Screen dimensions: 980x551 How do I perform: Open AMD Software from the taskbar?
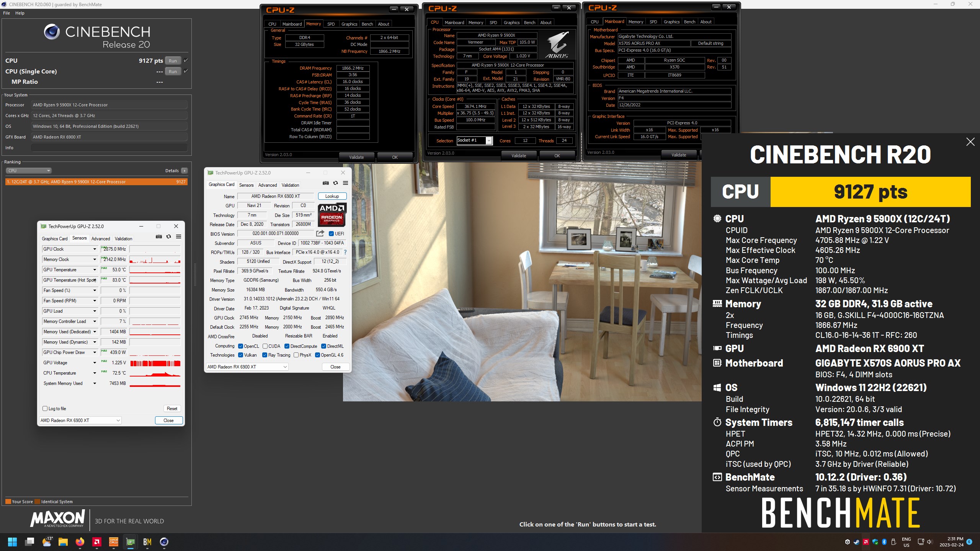point(97,542)
